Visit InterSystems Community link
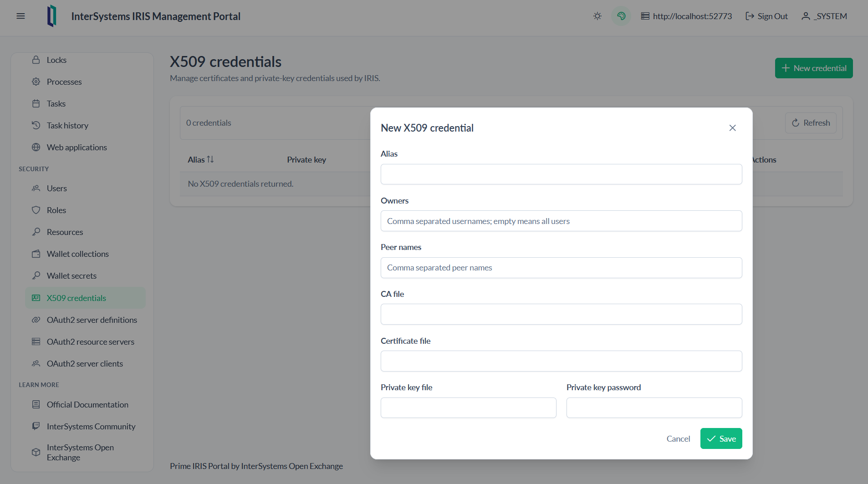This screenshot has width=868, height=484. (85, 426)
